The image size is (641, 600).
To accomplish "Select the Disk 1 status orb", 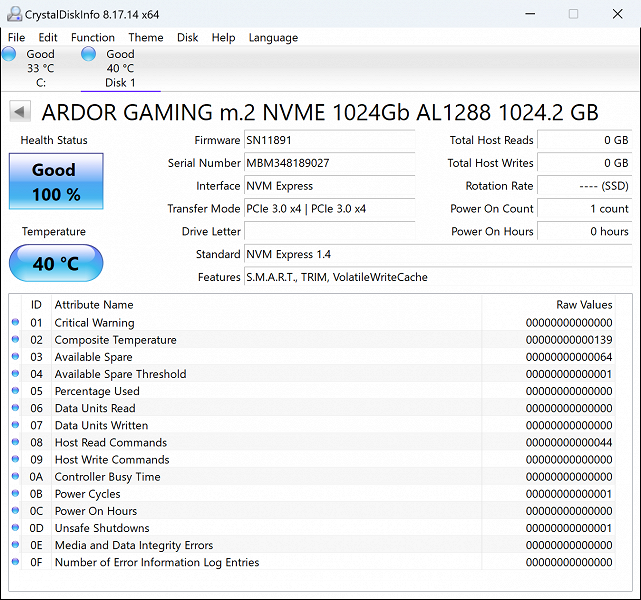I will click(x=88, y=54).
